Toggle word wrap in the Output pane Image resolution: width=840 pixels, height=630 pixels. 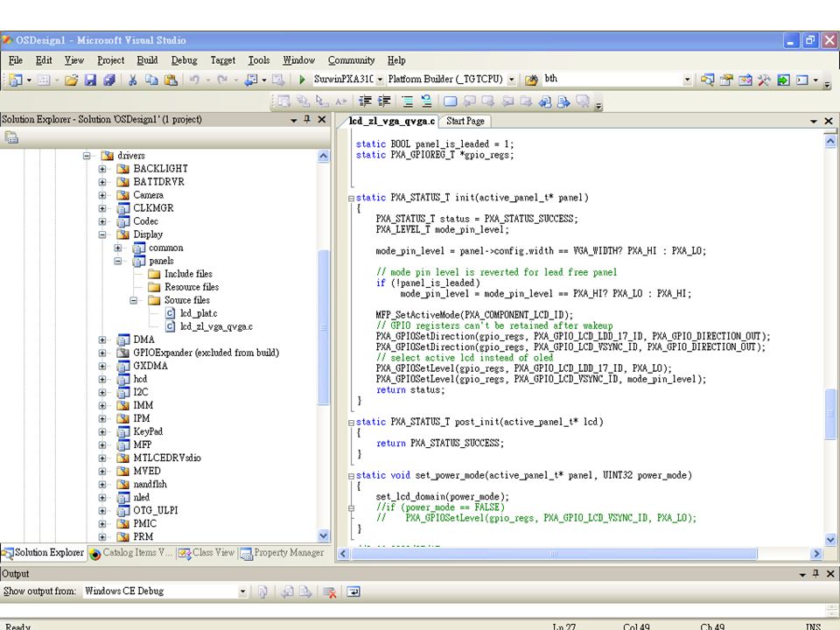tap(353, 592)
